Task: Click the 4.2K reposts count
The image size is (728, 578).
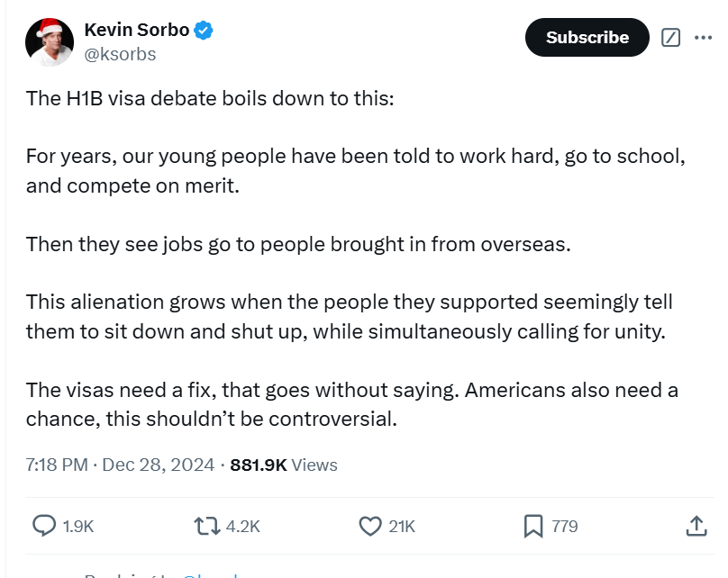Action: point(243,527)
